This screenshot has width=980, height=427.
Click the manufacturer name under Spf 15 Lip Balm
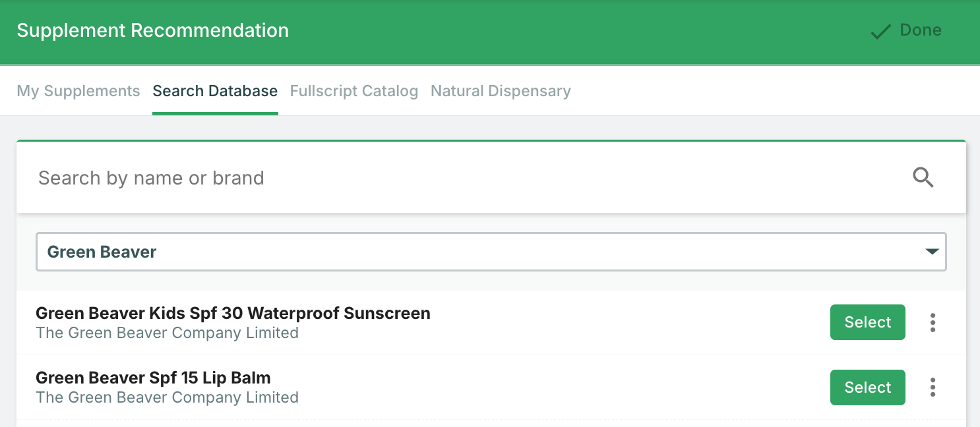tap(167, 397)
